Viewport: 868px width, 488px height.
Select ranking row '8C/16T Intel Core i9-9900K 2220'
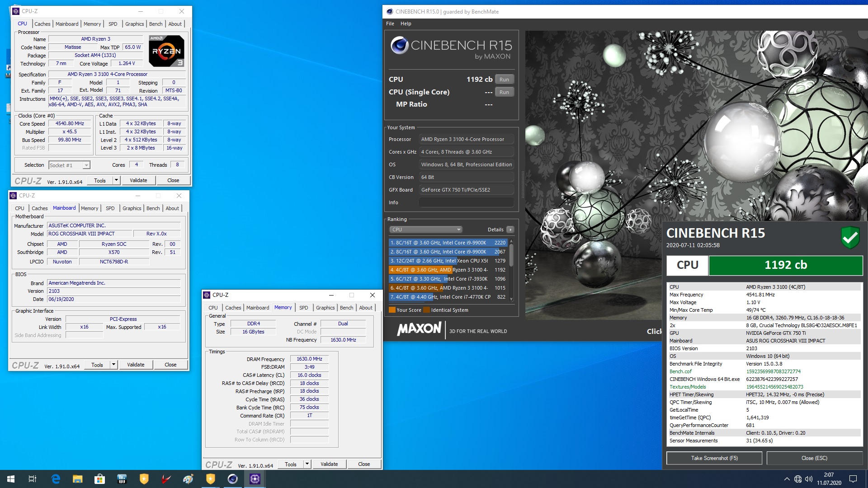pos(448,243)
